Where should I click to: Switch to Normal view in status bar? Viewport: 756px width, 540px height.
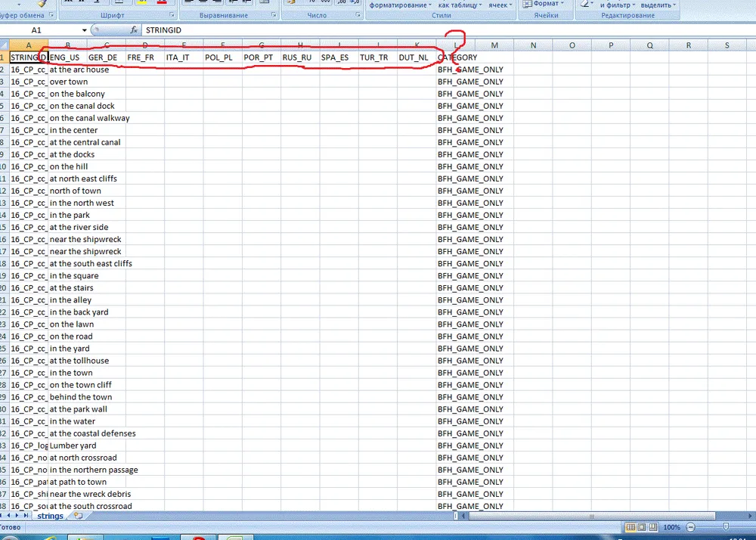click(629, 527)
